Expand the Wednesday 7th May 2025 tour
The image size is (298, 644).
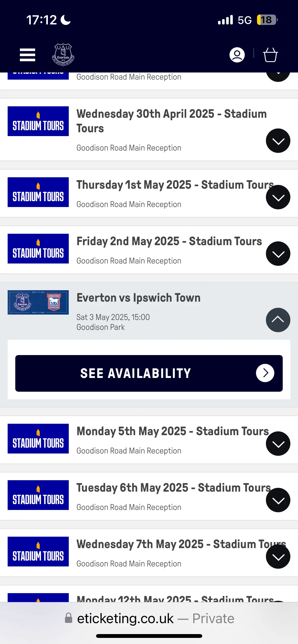(278, 557)
